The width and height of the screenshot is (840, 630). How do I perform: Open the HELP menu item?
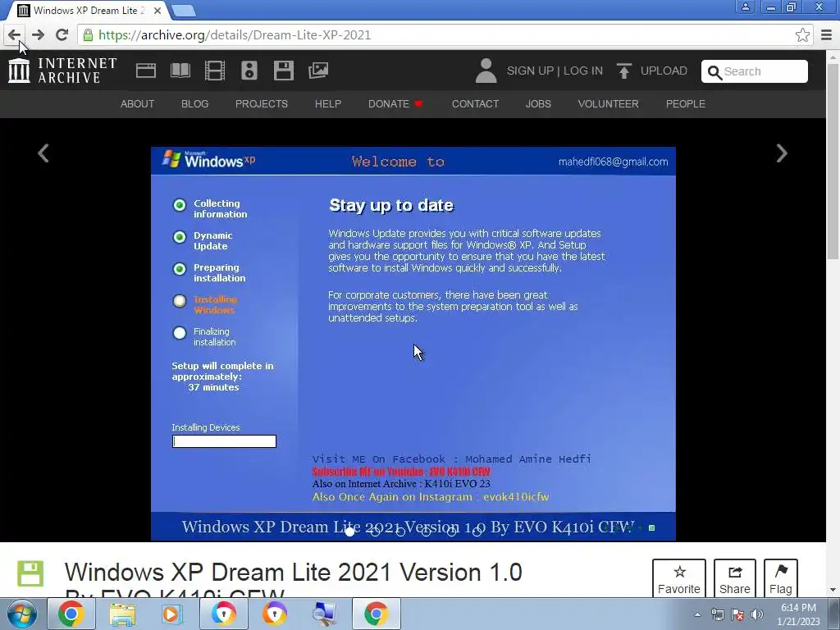[328, 104]
